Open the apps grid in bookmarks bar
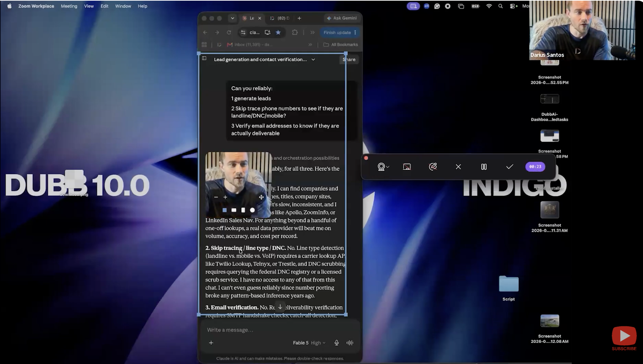This screenshot has height=364, width=643. (x=204, y=45)
